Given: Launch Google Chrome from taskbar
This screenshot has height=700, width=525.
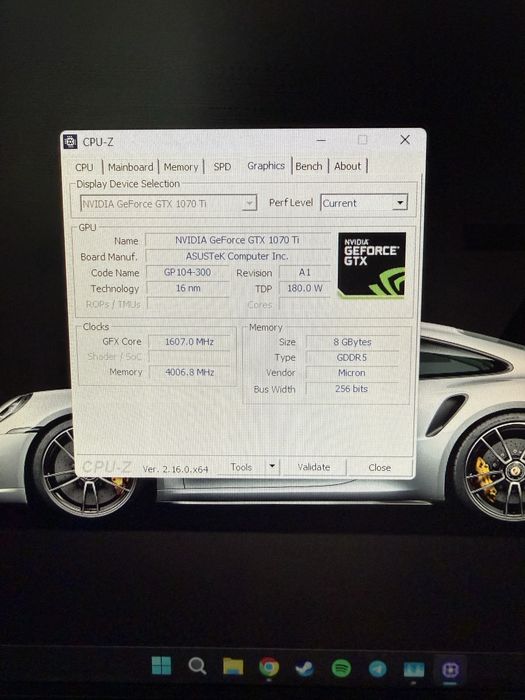Looking at the screenshot, I should [x=269, y=667].
